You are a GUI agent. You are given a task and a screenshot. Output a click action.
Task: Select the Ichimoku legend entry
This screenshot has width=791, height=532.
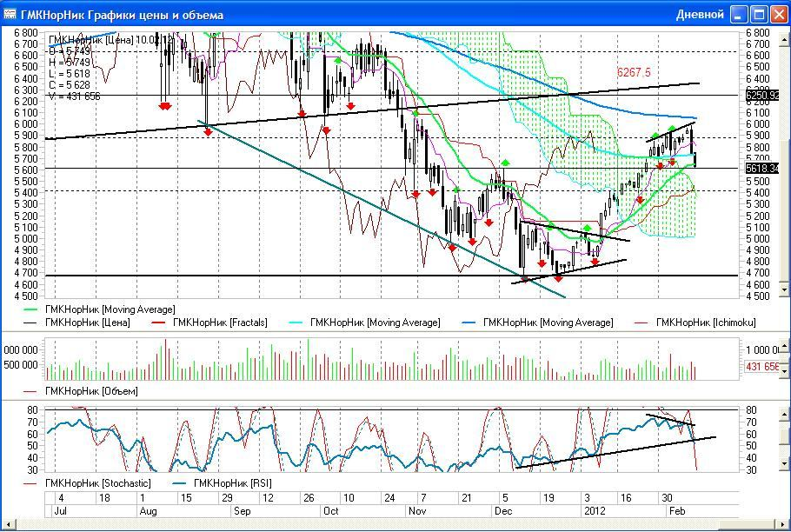click(706, 323)
